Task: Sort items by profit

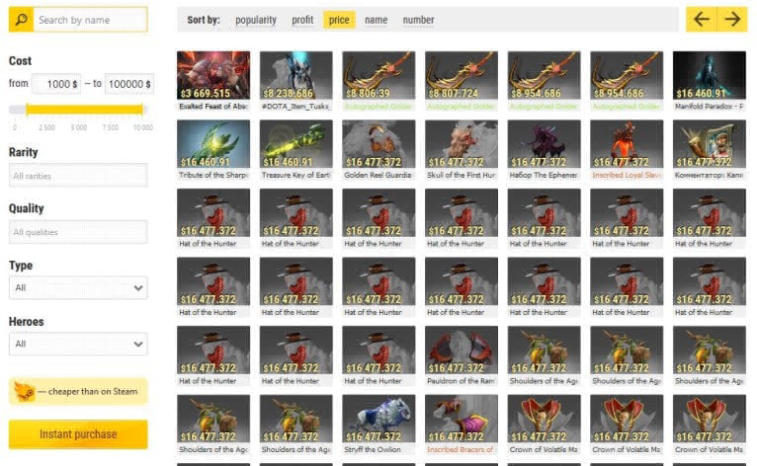Action: pos(302,20)
